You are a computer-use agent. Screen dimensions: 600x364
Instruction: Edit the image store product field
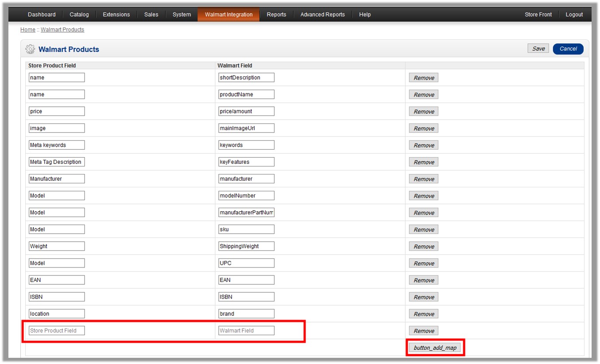[57, 128]
